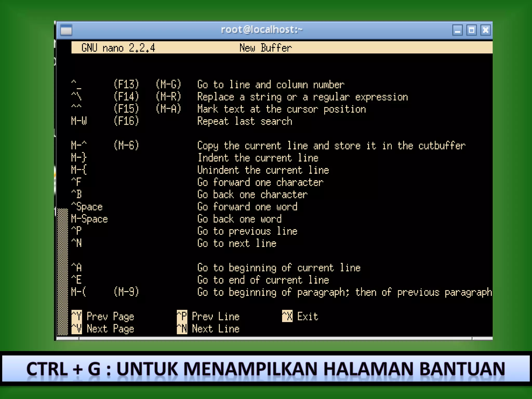532x399 pixels.
Task: Click the ^V Next Page shortcut
Action: coord(103,329)
